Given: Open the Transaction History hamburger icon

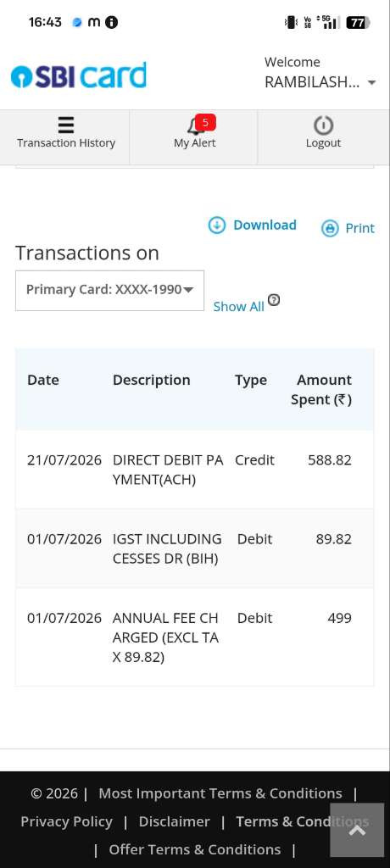Looking at the screenshot, I should point(66,125).
